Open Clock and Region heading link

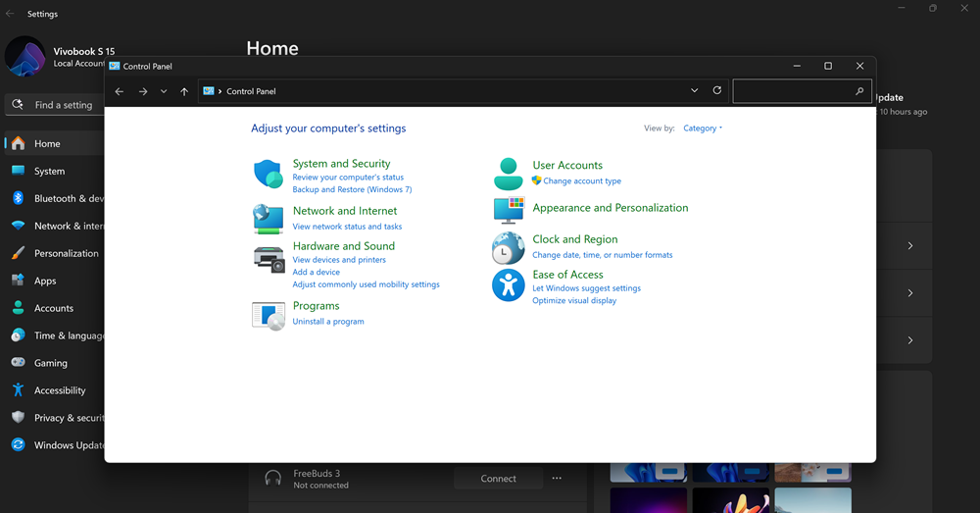click(x=575, y=239)
